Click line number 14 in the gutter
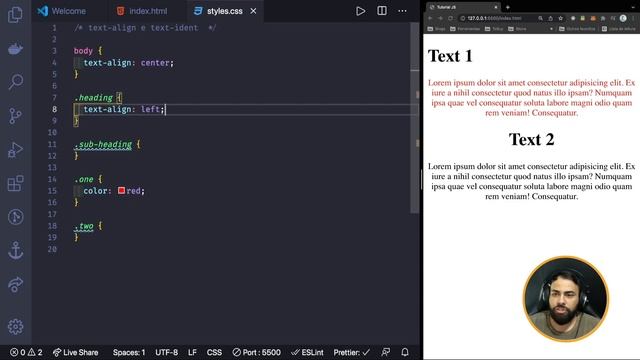Screen dimensions: 640x360 [x=52, y=179]
